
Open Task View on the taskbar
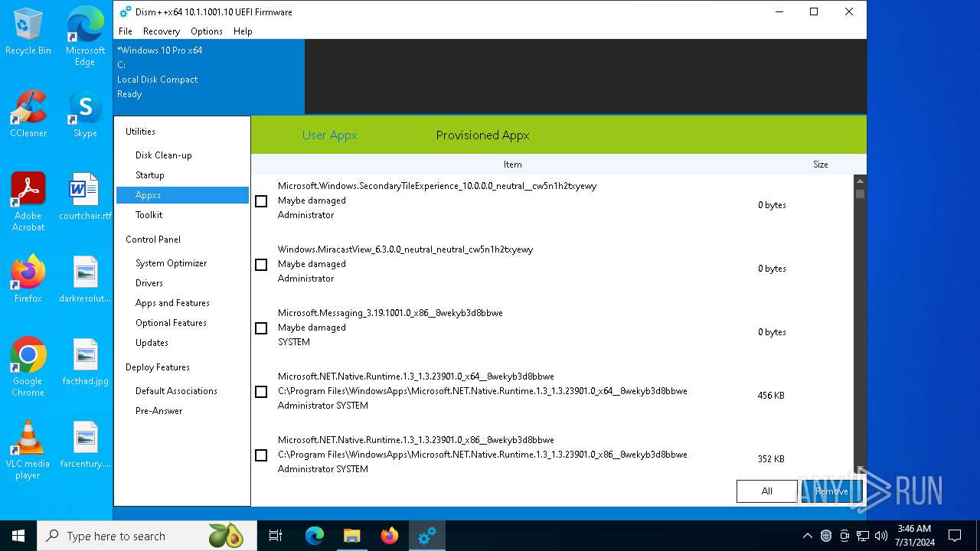tap(276, 536)
